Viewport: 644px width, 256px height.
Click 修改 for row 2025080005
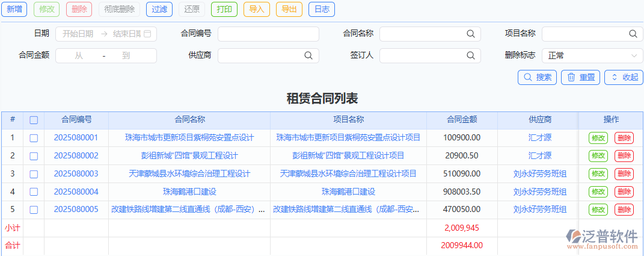coord(598,210)
